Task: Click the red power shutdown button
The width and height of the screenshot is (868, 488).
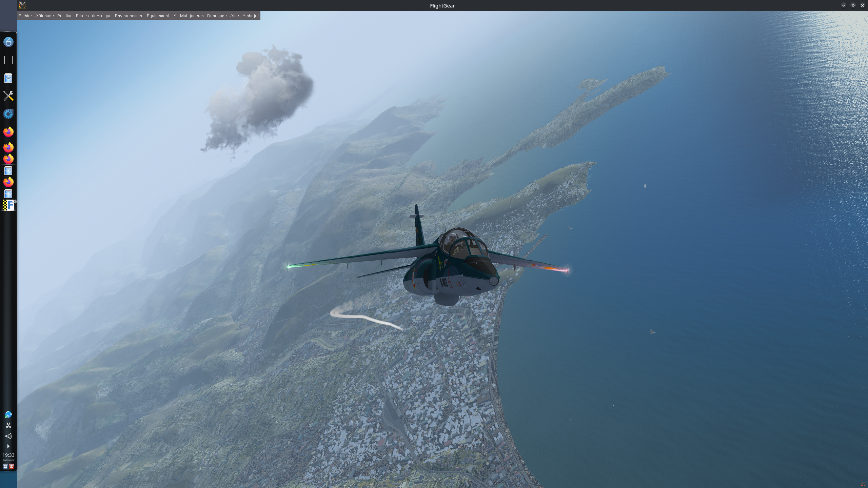Action: coord(12,466)
